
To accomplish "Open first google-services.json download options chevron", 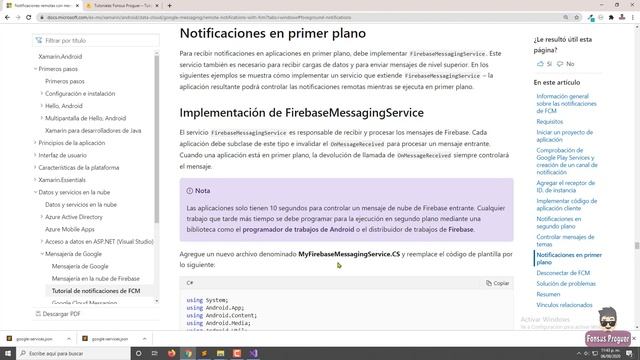I will tap(69, 339).
